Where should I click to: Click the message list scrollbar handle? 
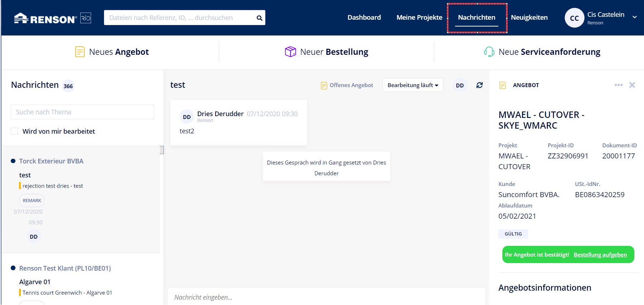(162, 150)
